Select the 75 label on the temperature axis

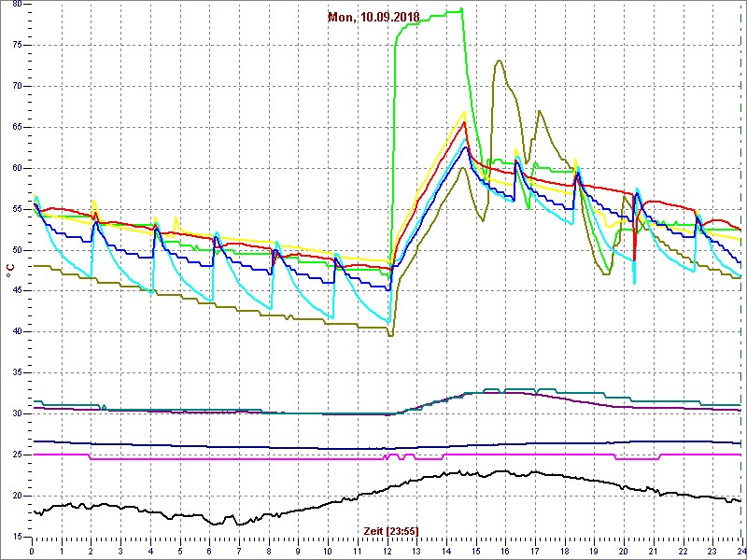tap(16, 45)
